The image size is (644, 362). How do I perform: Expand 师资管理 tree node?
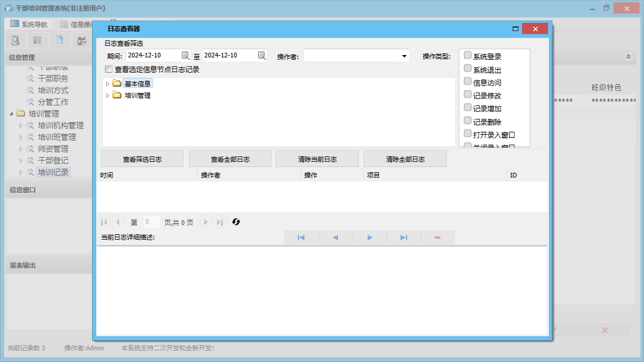pos(21,149)
